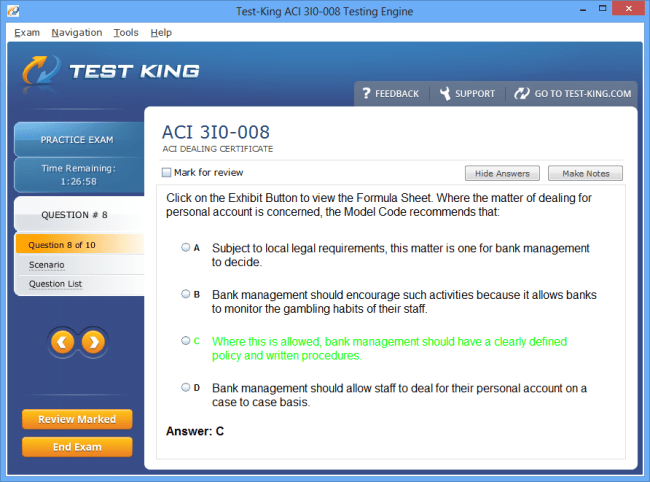The height and width of the screenshot is (482, 650).
Task: Go to next question with right arrow
Action: pyautogui.click(x=93, y=342)
